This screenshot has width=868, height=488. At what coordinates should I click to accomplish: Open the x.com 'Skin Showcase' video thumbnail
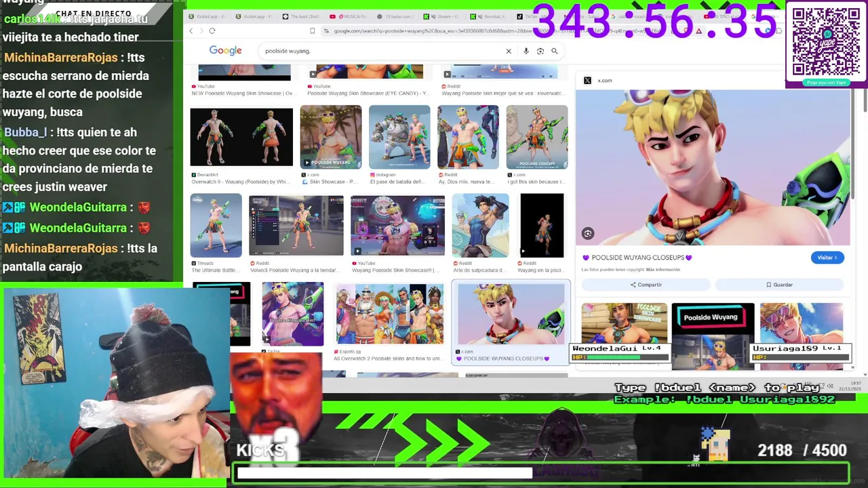point(331,137)
